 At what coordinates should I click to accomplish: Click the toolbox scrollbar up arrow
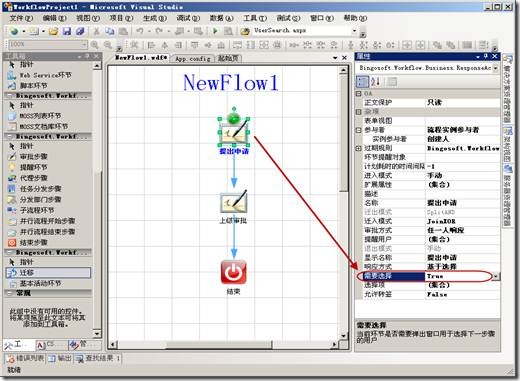click(x=97, y=65)
